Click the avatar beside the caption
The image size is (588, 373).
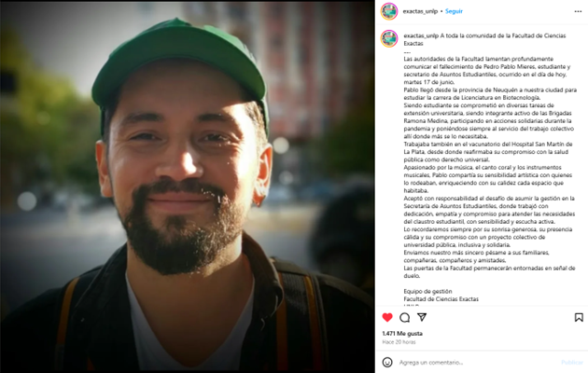389,38
